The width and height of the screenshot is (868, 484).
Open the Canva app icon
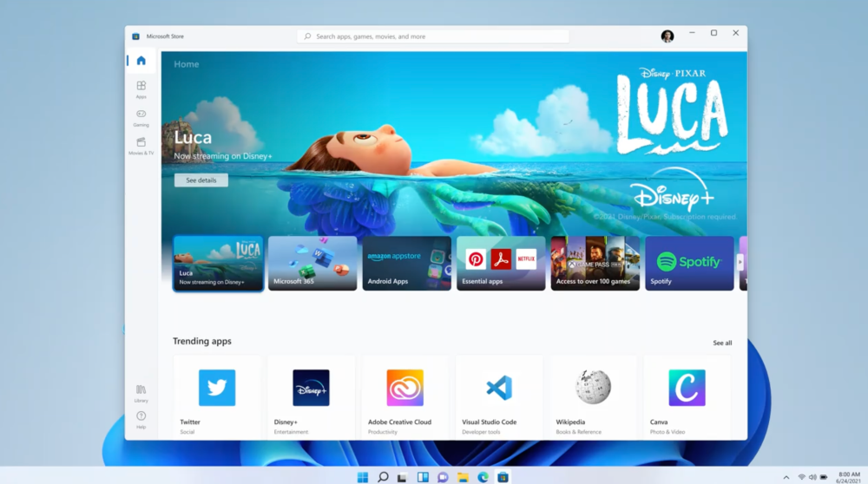(687, 388)
